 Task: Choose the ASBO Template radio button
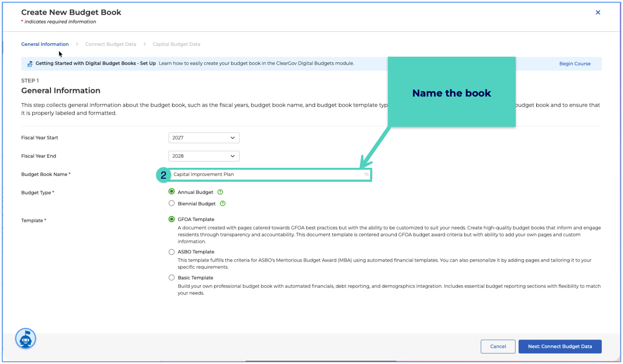171,252
